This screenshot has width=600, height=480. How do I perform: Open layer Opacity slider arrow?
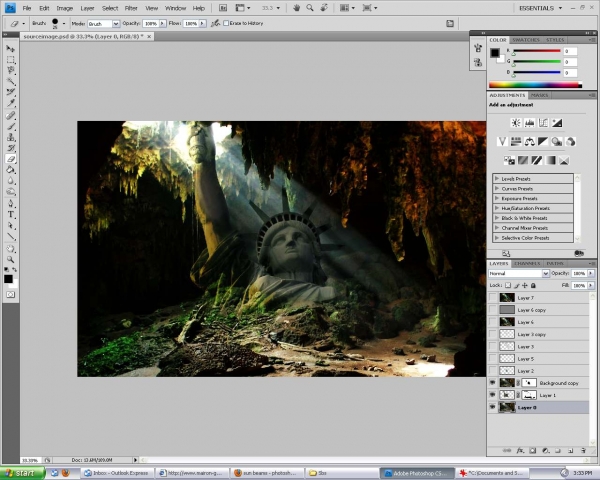(x=591, y=273)
